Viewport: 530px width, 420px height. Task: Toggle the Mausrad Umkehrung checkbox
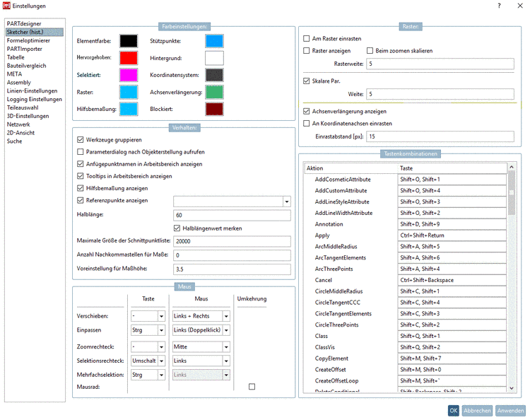point(252,387)
